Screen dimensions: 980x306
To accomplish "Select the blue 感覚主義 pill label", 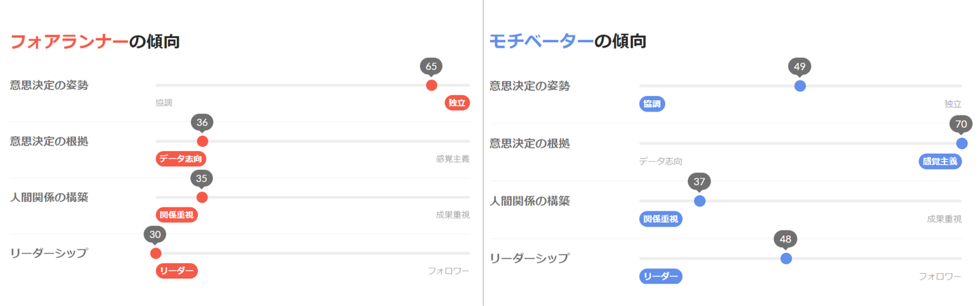I will (x=939, y=162).
